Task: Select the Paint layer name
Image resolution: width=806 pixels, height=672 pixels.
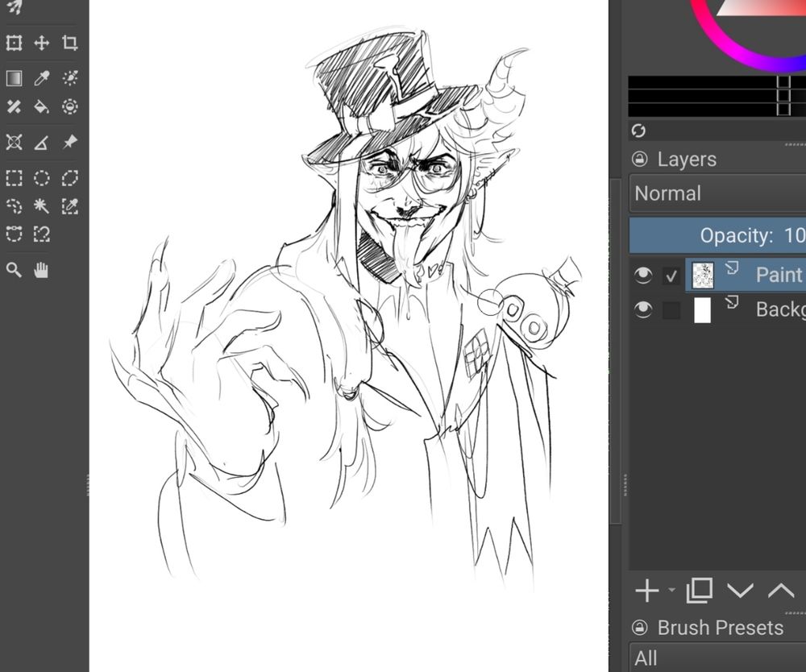Action: pos(779,275)
